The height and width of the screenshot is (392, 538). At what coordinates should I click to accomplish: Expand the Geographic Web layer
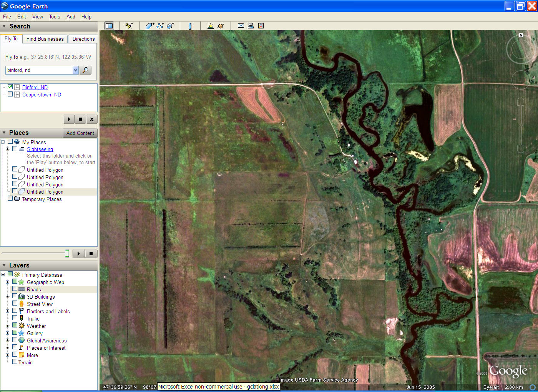click(7, 282)
